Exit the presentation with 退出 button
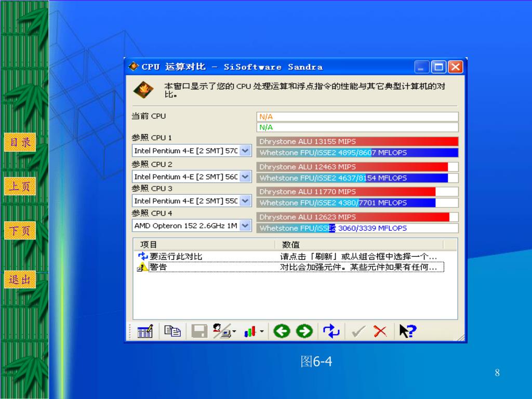 tap(20, 280)
